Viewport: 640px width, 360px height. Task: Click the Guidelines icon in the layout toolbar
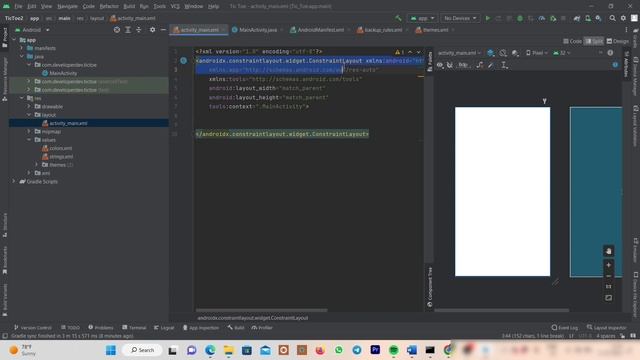[x=504, y=65]
